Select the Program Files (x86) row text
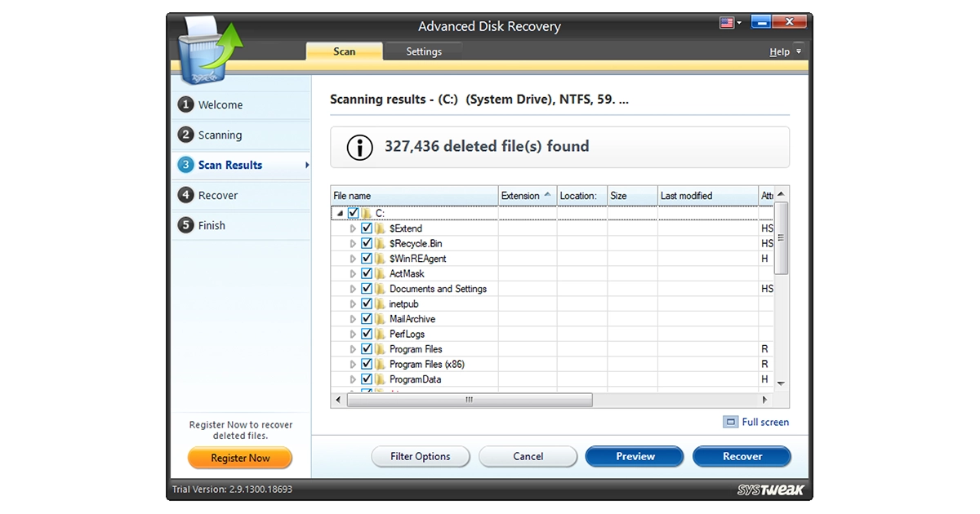The image size is (980, 514). 427,364
